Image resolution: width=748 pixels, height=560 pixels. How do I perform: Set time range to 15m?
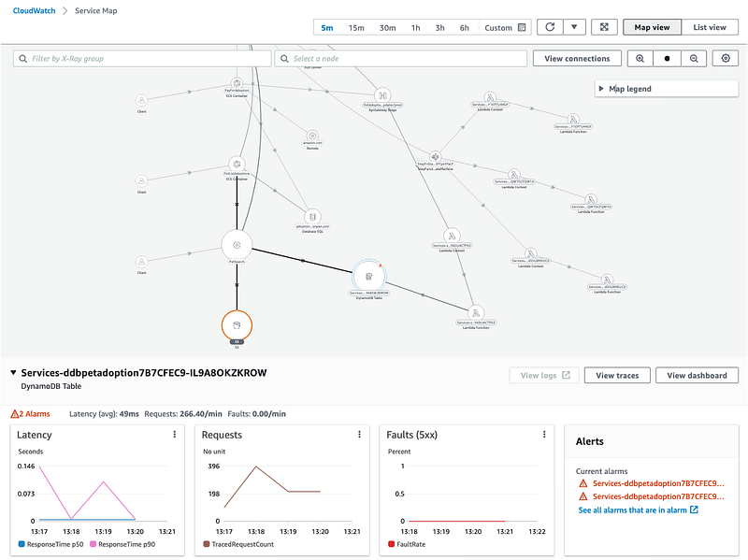pos(356,28)
